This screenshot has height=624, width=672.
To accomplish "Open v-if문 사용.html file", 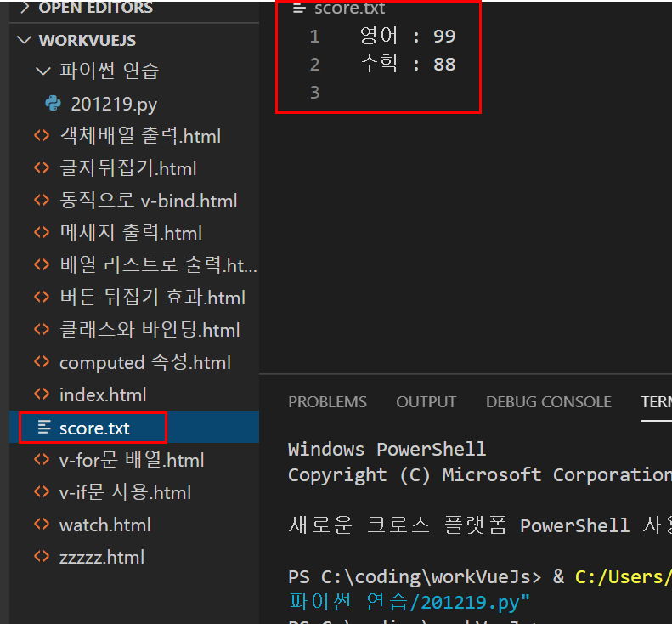I will (125, 492).
